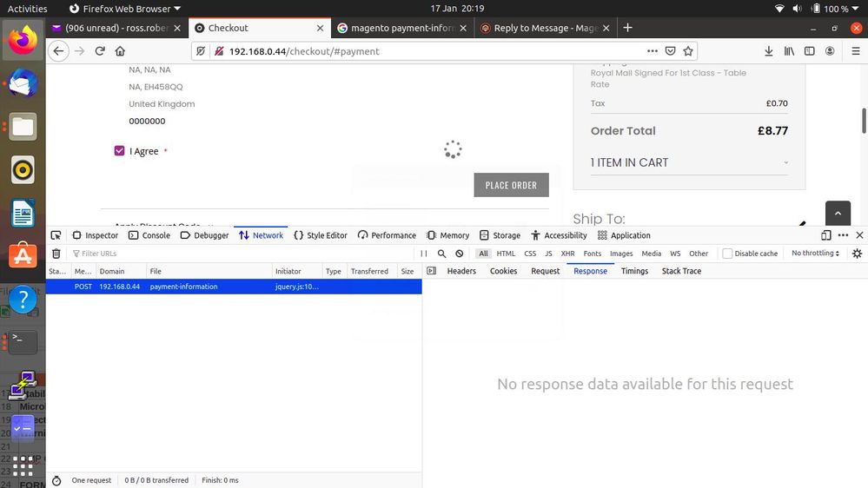Enable Disable cache checkbox
Image resolution: width=868 pixels, height=488 pixels.
click(x=728, y=254)
